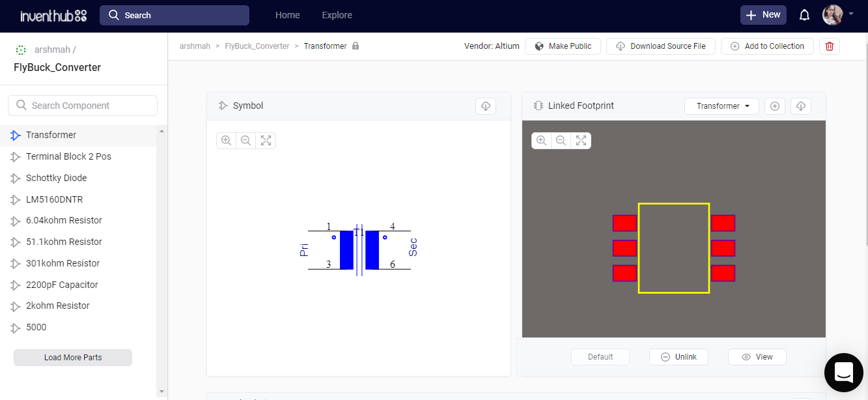Viewport: 868px width, 400px height.
Task: Delete the component with trash icon
Action: (x=830, y=46)
